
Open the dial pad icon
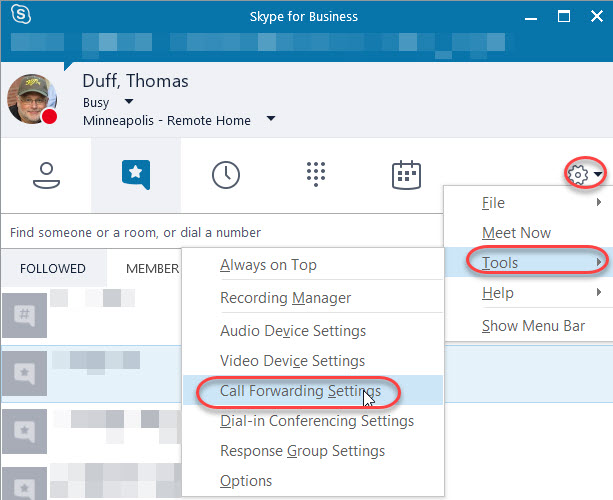coord(316,174)
